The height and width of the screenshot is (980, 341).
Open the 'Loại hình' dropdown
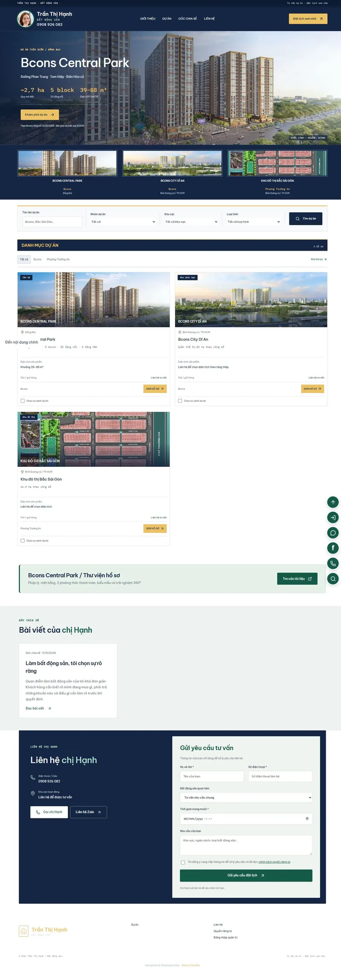coord(254,222)
